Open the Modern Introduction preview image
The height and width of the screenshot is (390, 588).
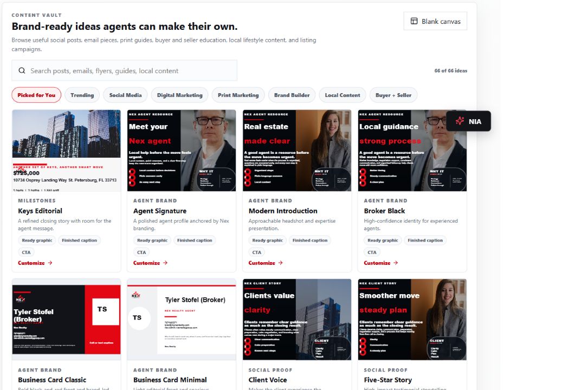pyautogui.click(x=297, y=151)
